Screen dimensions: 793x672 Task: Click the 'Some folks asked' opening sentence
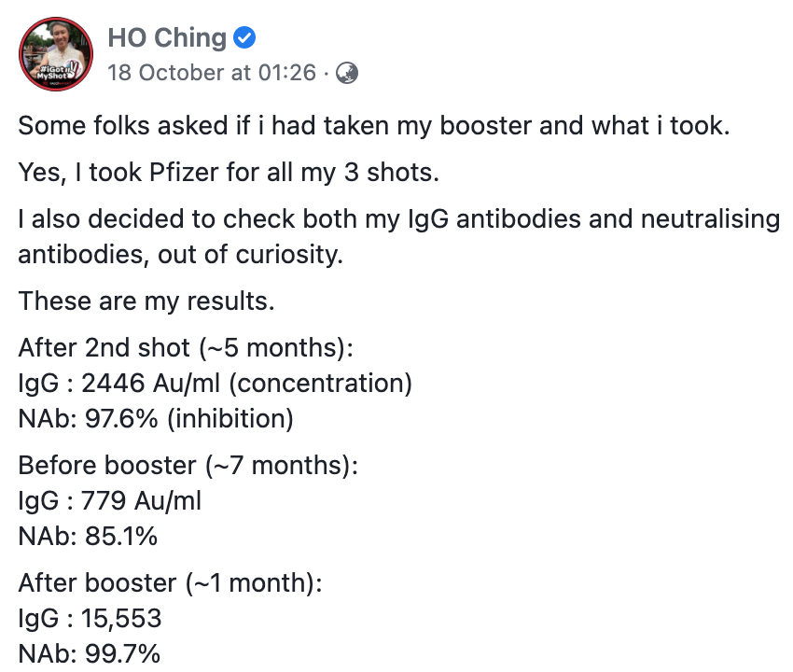coord(371,125)
